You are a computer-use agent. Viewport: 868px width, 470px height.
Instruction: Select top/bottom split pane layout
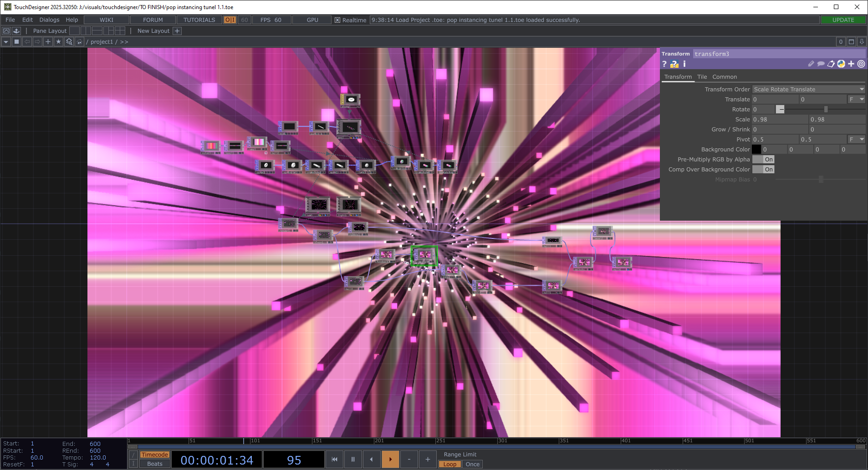(x=97, y=31)
